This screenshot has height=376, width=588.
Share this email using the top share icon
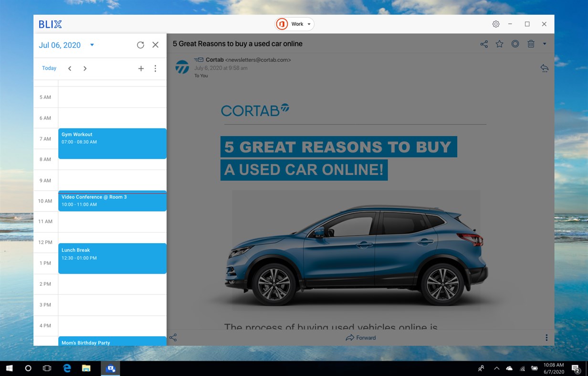pos(484,44)
